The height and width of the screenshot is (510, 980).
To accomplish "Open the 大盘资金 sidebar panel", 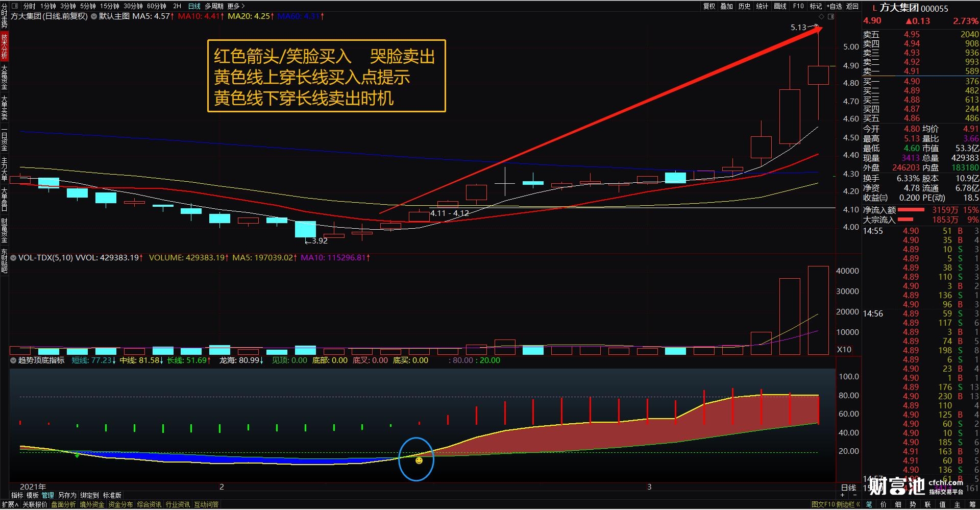I will coord(4,78).
